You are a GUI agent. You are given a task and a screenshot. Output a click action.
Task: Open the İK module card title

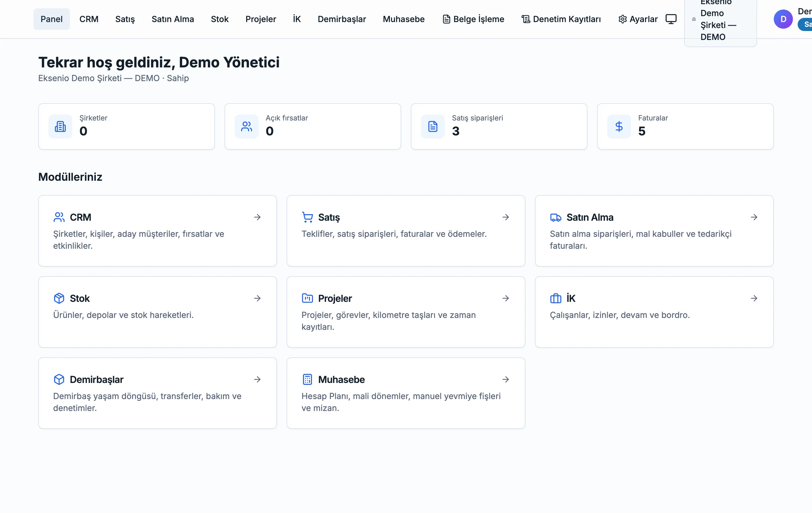pyautogui.click(x=571, y=298)
